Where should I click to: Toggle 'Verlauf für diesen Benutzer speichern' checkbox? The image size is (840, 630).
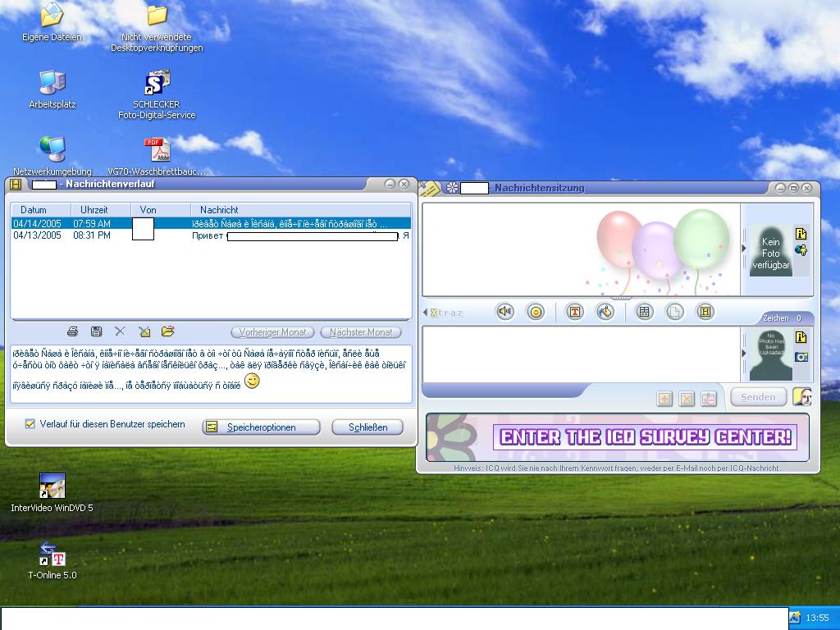30,424
